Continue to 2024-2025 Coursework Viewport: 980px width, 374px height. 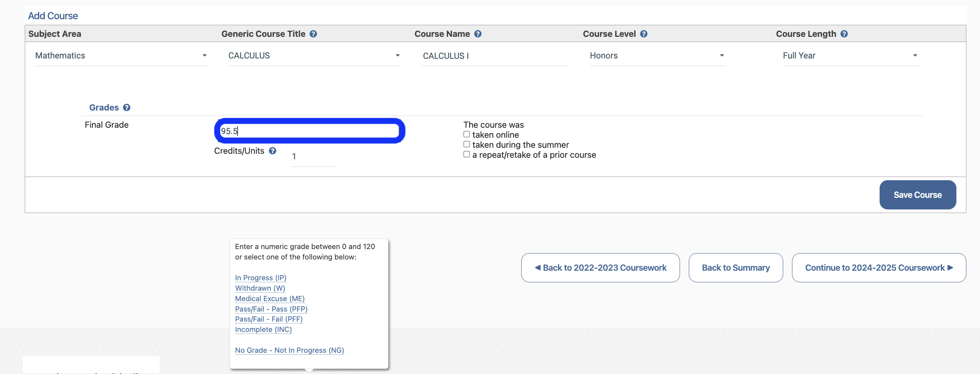click(x=879, y=267)
